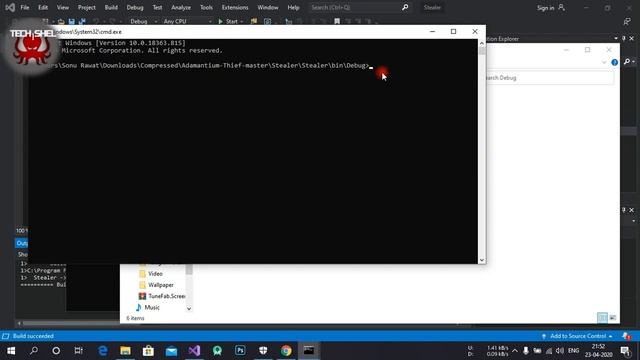Open the Build menu
The image size is (640, 360).
[x=111, y=7]
